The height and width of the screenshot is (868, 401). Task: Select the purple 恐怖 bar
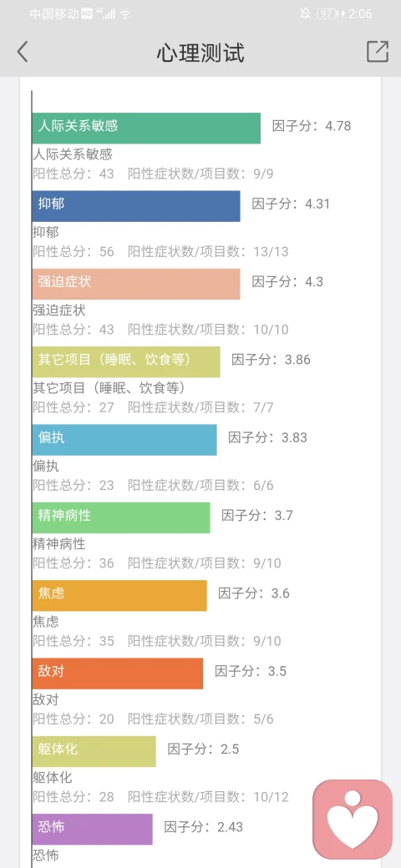(92, 830)
